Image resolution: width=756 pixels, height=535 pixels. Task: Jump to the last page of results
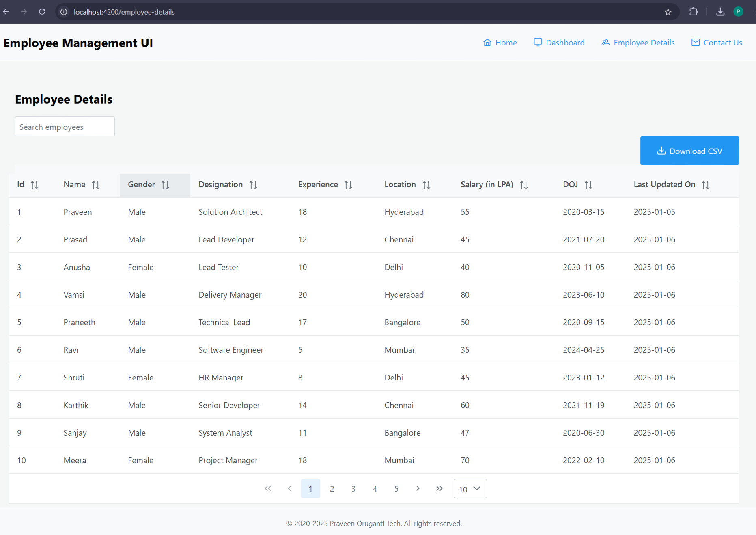pos(439,488)
